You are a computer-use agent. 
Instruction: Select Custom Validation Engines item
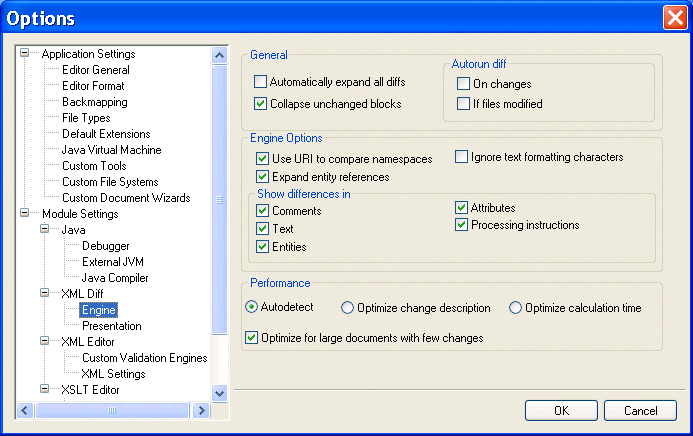(x=144, y=358)
